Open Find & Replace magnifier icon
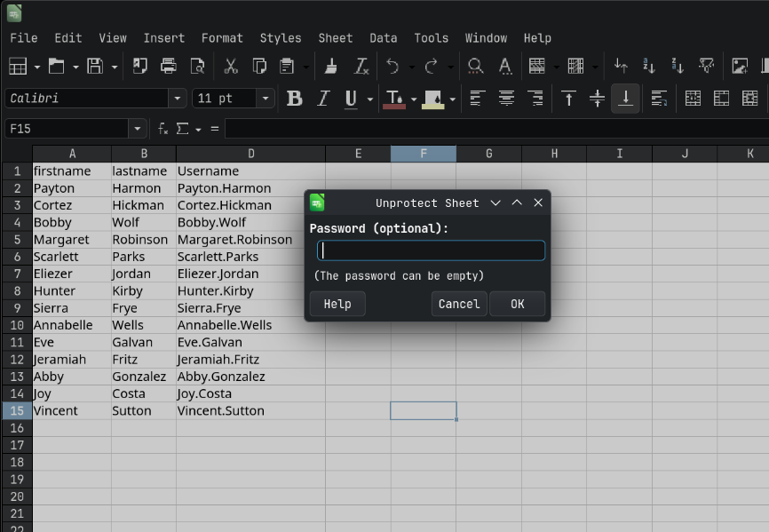Viewport: 769px width, 532px height. [x=475, y=66]
